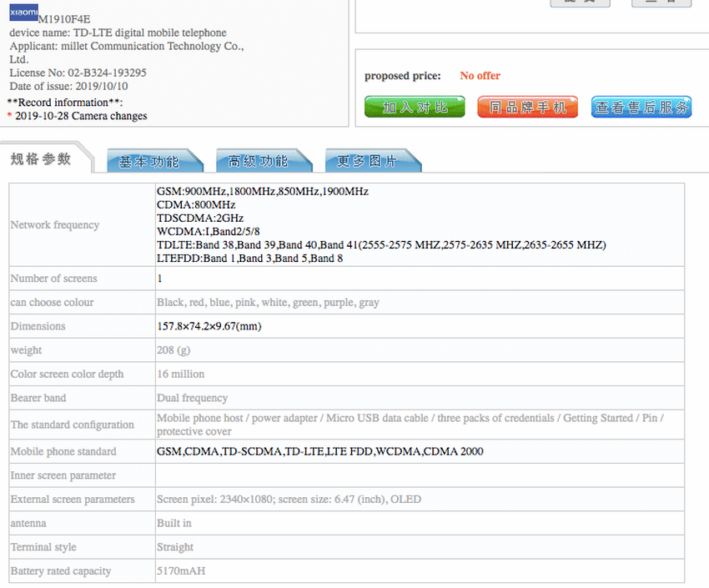Click the red asterisk before Camera changes record

[9, 117]
